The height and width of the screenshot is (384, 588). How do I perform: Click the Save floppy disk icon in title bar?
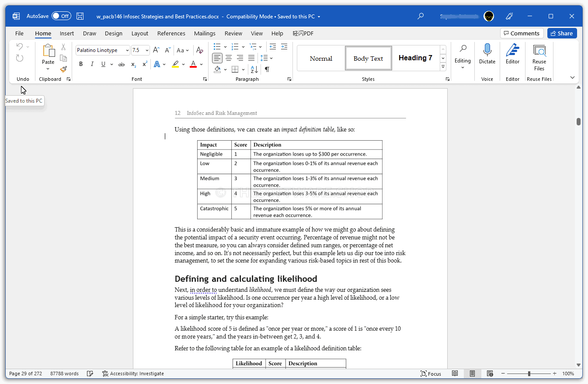point(80,16)
